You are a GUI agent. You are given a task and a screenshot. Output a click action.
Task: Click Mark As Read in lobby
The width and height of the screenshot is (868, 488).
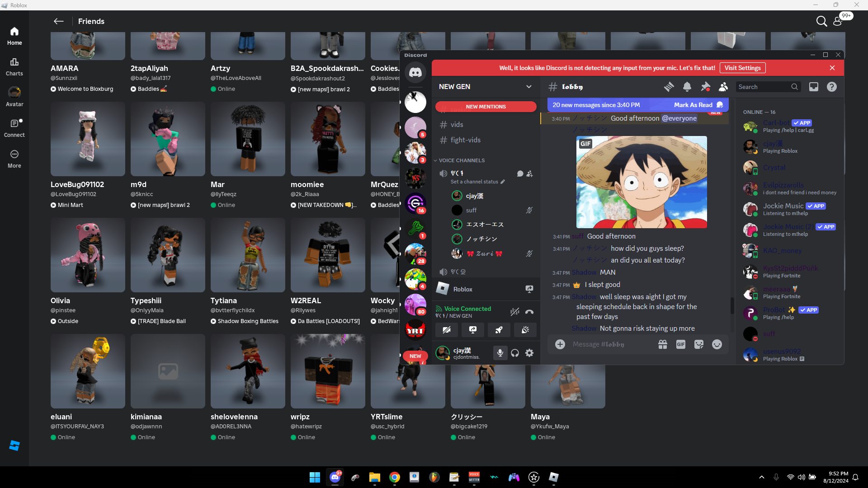click(x=693, y=105)
